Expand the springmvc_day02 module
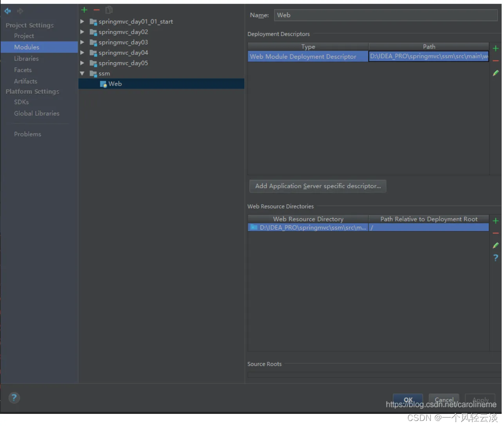This screenshot has width=504, height=426. coord(82,32)
